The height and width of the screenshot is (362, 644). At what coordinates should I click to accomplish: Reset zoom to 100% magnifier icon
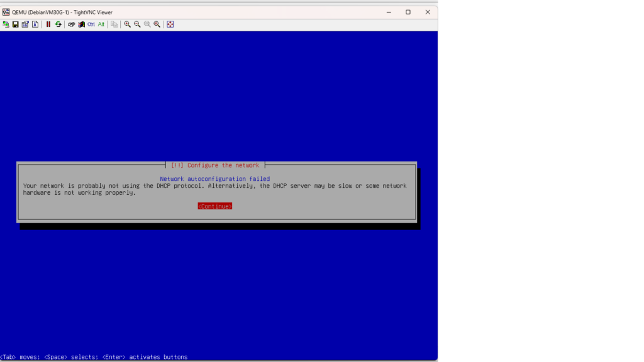[x=147, y=25]
